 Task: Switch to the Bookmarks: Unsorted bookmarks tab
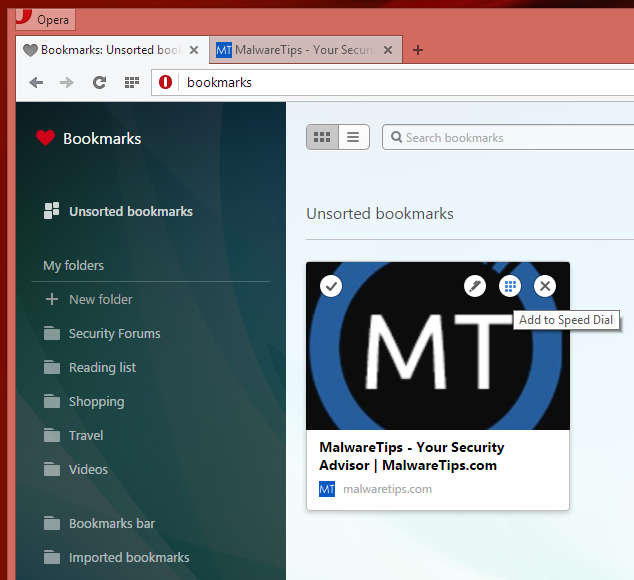[x=112, y=50]
